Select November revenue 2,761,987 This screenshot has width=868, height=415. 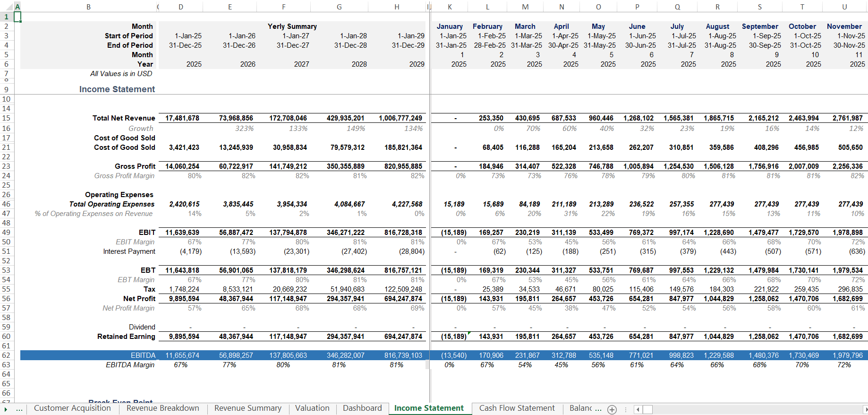[848, 118]
